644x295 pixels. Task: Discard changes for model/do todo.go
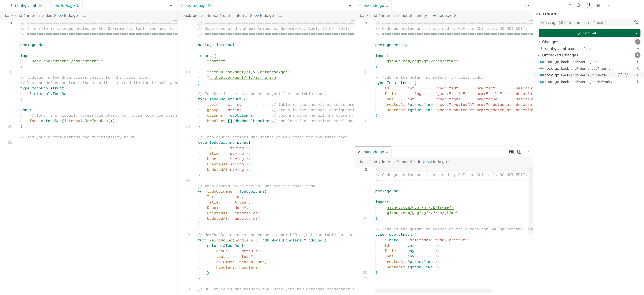click(626, 75)
